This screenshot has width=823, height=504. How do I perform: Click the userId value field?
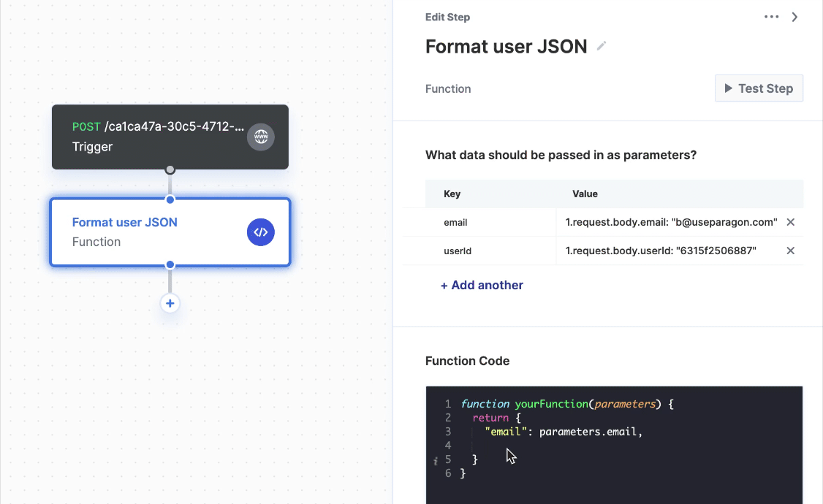point(671,251)
